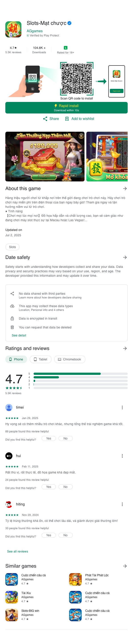Click the Slots-Mạt chược app icon

14,30
